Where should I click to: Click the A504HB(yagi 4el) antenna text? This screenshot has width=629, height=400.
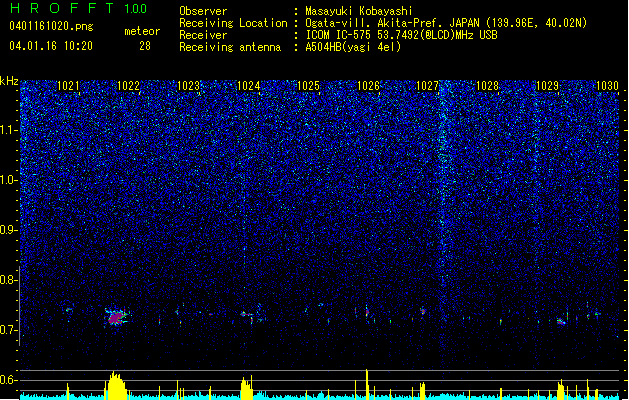353,47
